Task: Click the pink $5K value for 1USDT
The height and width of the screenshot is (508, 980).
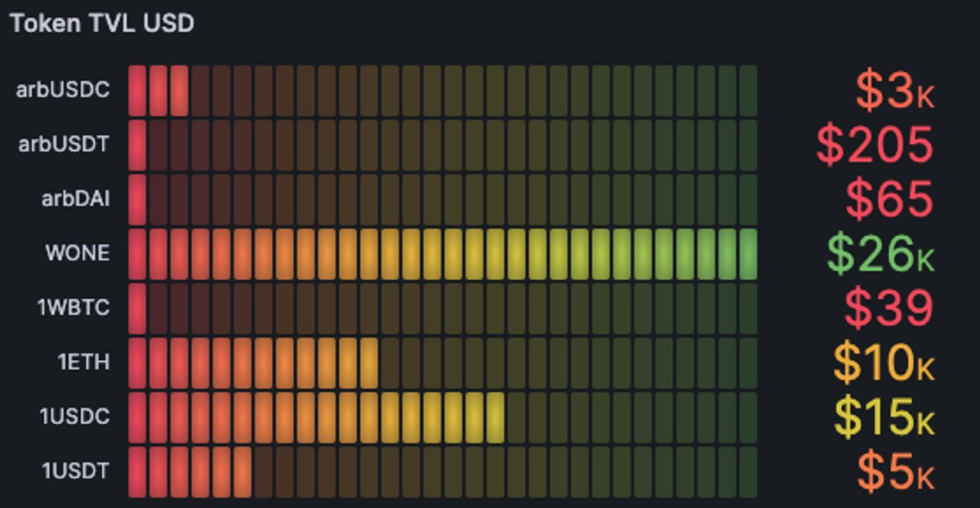Action: coord(894,470)
